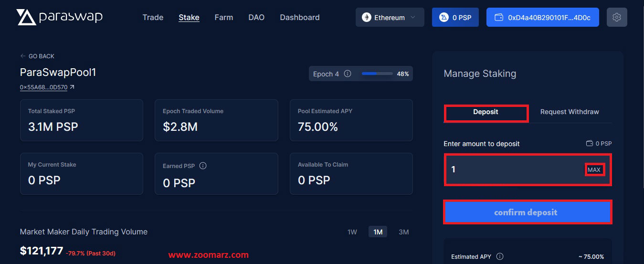Image resolution: width=644 pixels, height=264 pixels.
Task: Select the 1W chart range
Action: 352,232
